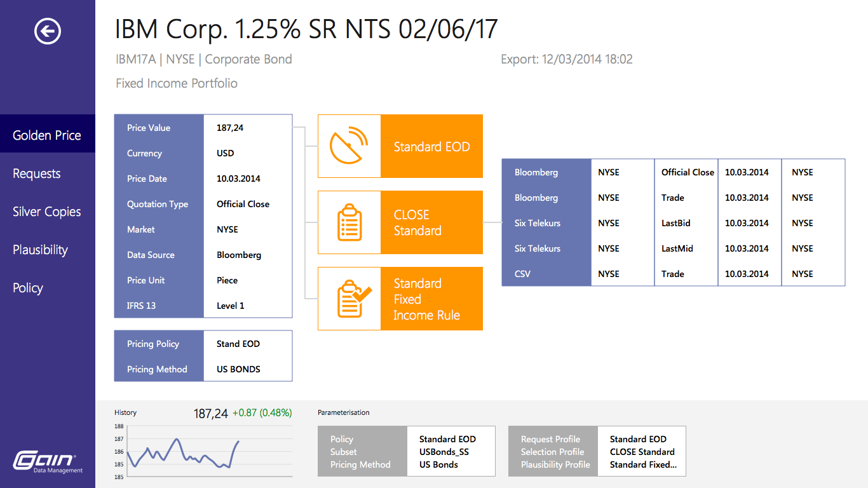This screenshot has height=488, width=868.
Task: Click the Market value NYSE
Action: point(227,229)
